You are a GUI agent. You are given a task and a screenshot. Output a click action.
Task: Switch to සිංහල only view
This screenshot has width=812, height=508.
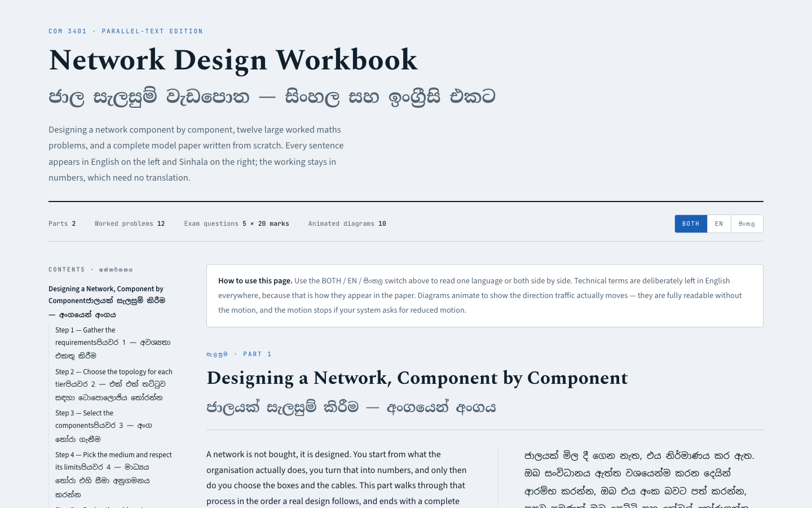pos(747,224)
